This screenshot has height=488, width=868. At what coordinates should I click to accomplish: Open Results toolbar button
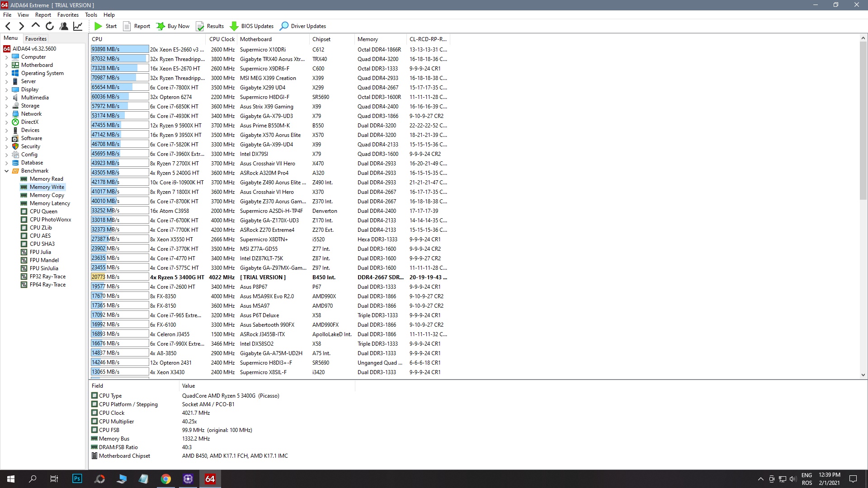(210, 26)
